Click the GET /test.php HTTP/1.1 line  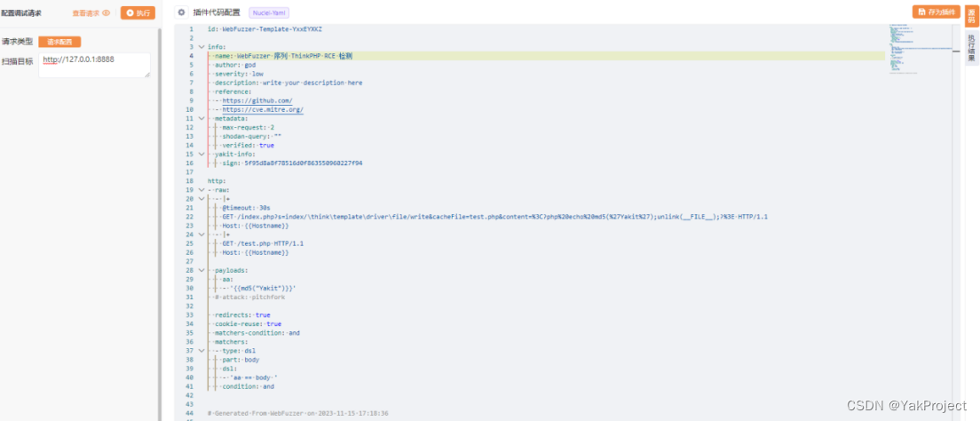(x=263, y=243)
